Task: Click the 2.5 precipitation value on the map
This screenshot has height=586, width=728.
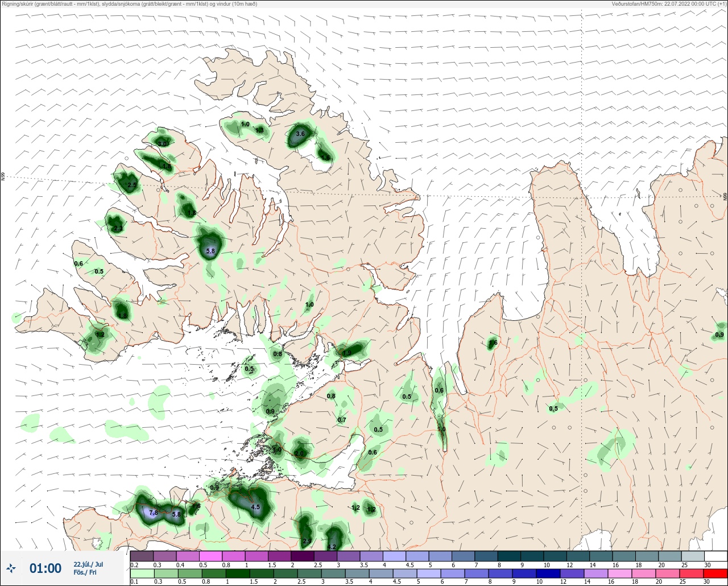Action: pyautogui.click(x=132, y=185)
